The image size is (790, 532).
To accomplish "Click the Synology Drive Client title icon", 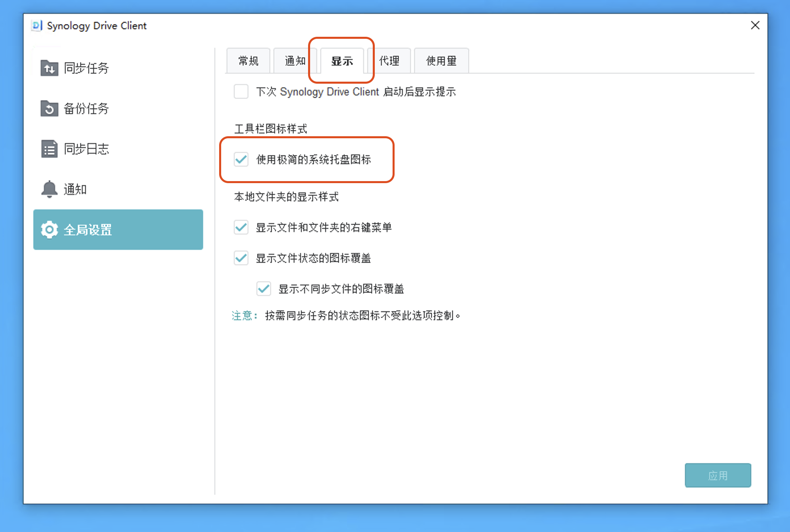I will [x=37, y=25].
